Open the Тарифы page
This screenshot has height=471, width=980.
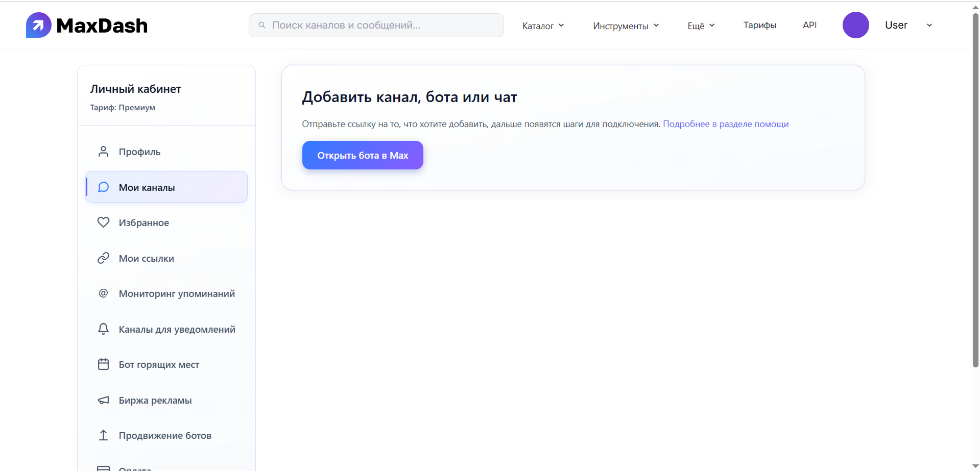tap(759, 25)
